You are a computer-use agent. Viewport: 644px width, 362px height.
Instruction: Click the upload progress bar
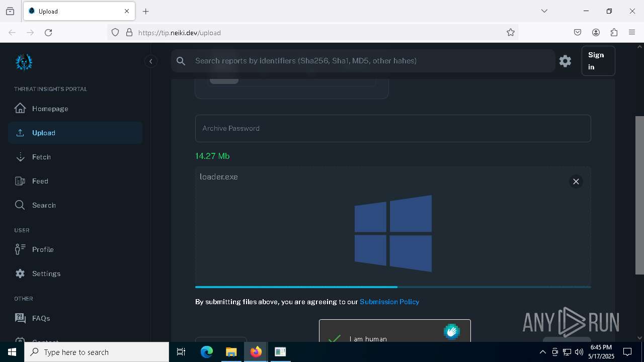[393, 287]
